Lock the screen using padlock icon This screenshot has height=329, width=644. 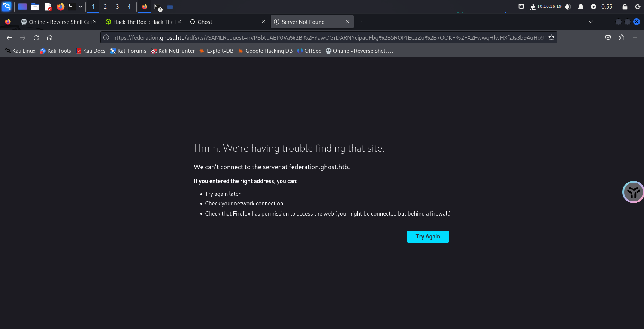(625, 7)
